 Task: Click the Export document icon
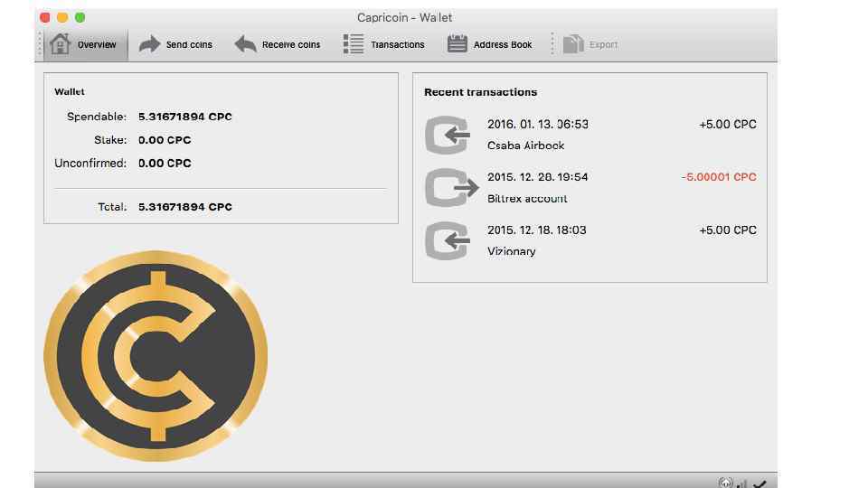(573, 43)
